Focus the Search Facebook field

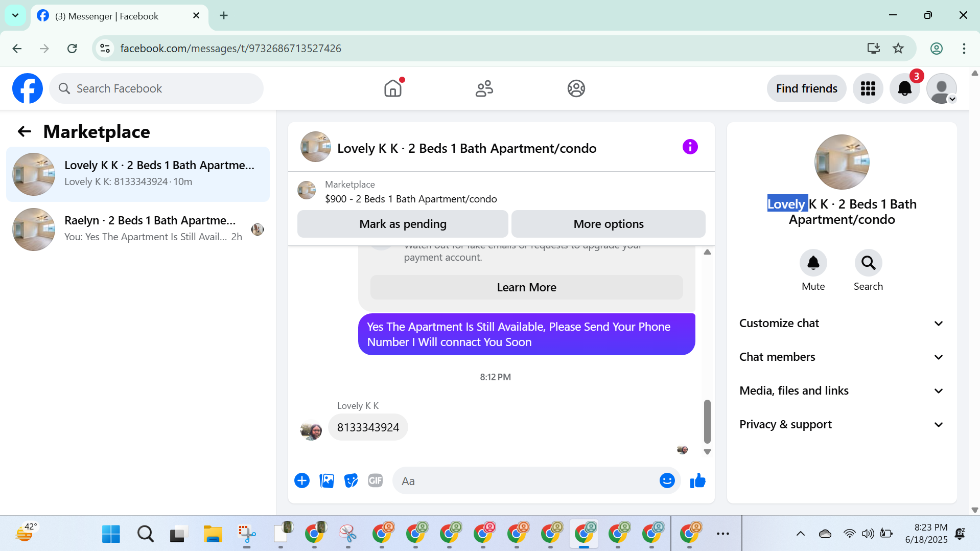[156, 88]
